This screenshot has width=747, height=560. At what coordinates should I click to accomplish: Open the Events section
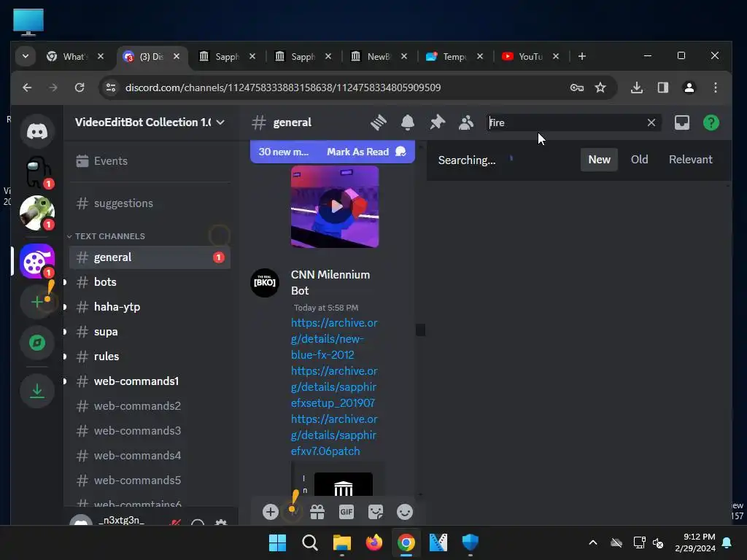click(x=150, y=161)
